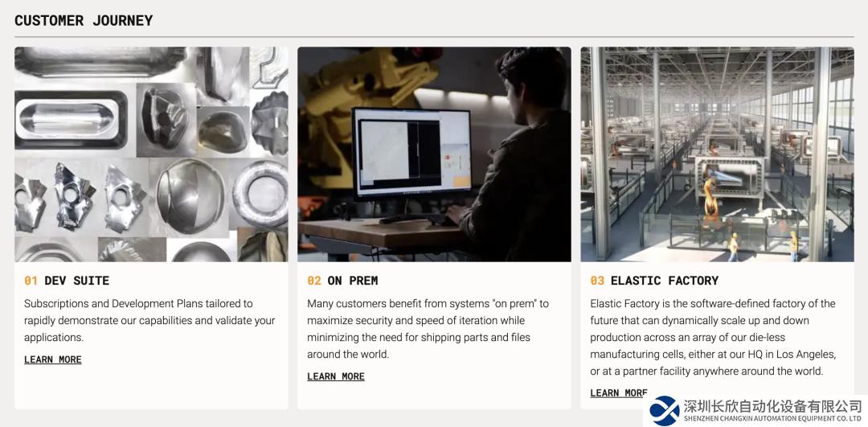Click the orange 02 step number
The height and width of the screenshot is (427, 868).
pyautogui.click(x=314, y=281)
